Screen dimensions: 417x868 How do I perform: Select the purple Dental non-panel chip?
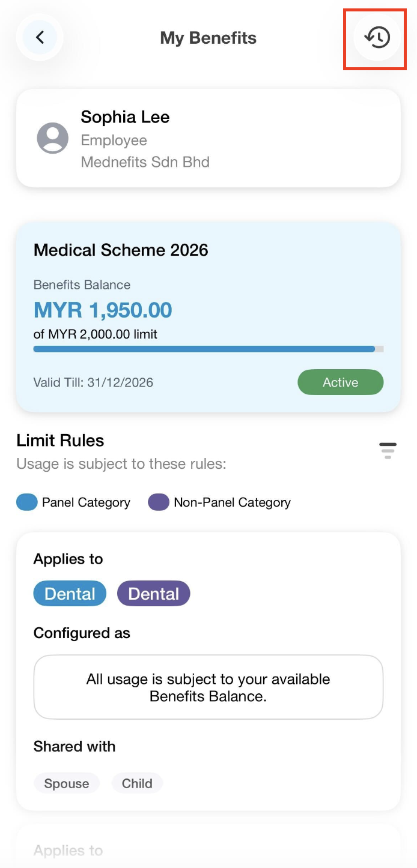(x=154, y=594)
